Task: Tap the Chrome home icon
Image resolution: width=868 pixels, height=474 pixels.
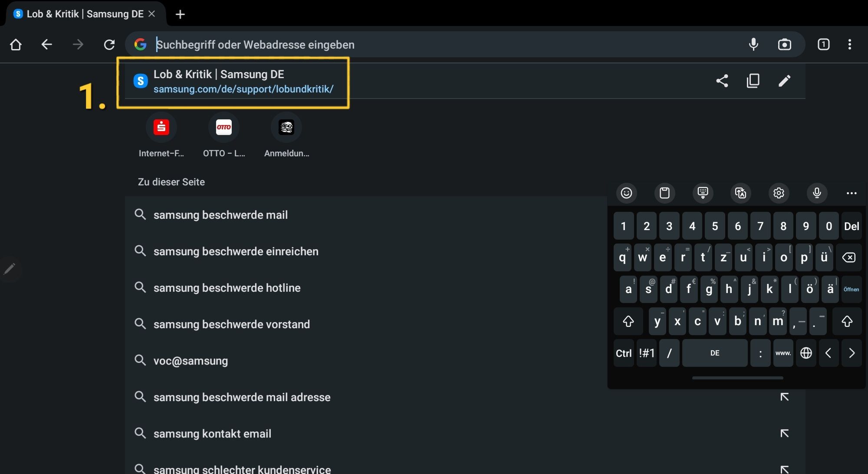Action: coord(16,45)
